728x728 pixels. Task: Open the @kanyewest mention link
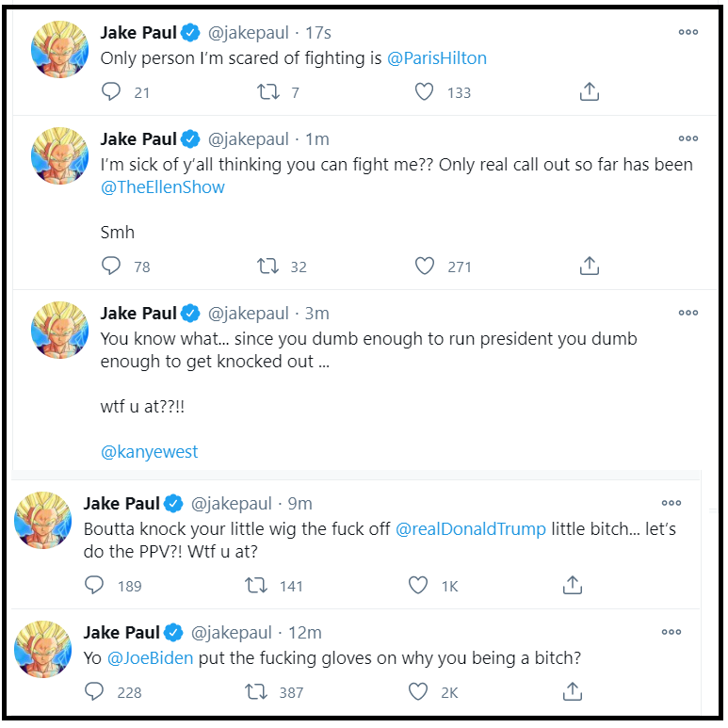(x=150, y=451)
